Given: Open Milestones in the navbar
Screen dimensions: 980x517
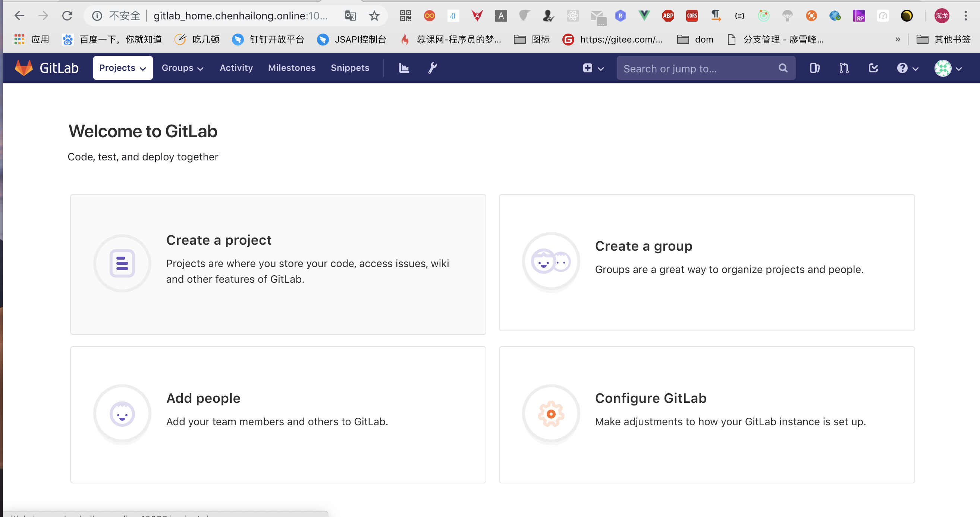Looking at the screenshot, I should (292, 68).
